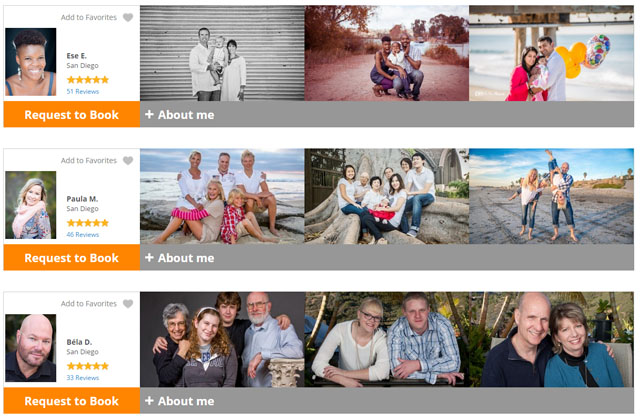Image resolution: width=640 pixels, height=420 pixels.
Task: Click Ese E.'s five-star rating
Action: [x=88, y=80]
